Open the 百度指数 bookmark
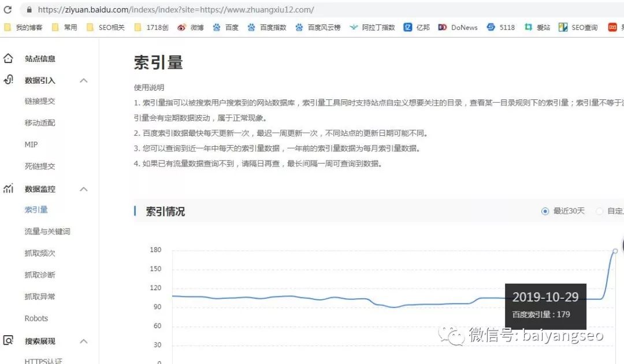The image size is (624, 364). [267, 27]
